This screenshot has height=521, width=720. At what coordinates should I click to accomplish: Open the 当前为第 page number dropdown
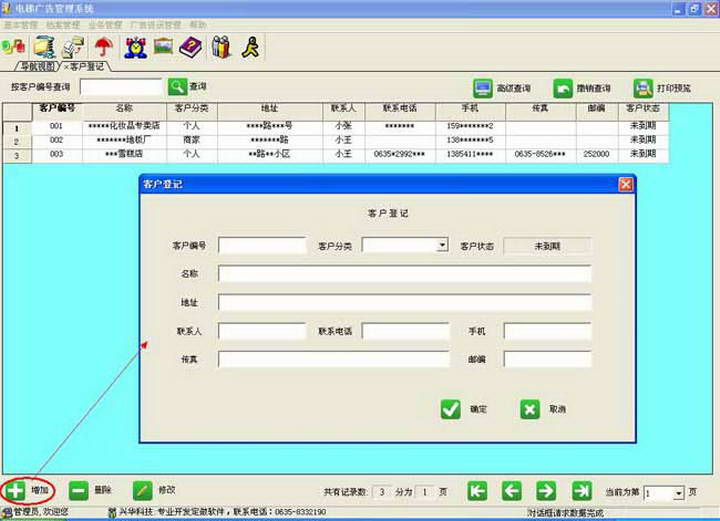pyautogui.click(x=679, y=493)
